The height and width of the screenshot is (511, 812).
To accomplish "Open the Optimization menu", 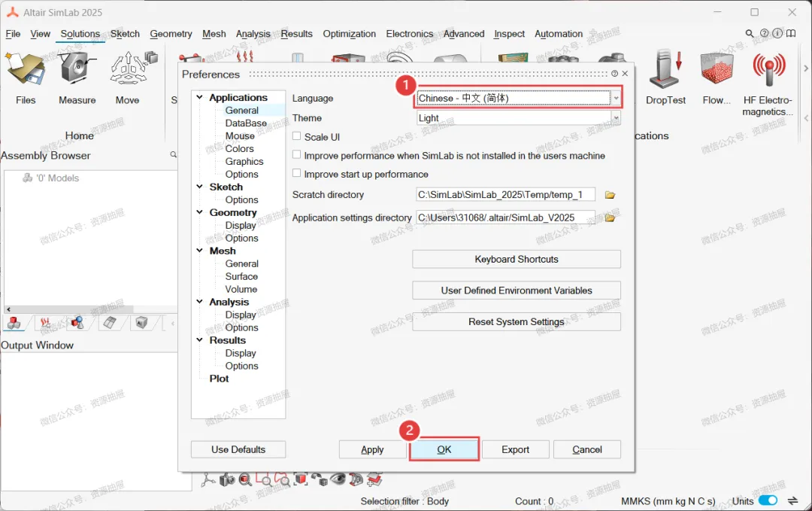I will coord(350,34).
